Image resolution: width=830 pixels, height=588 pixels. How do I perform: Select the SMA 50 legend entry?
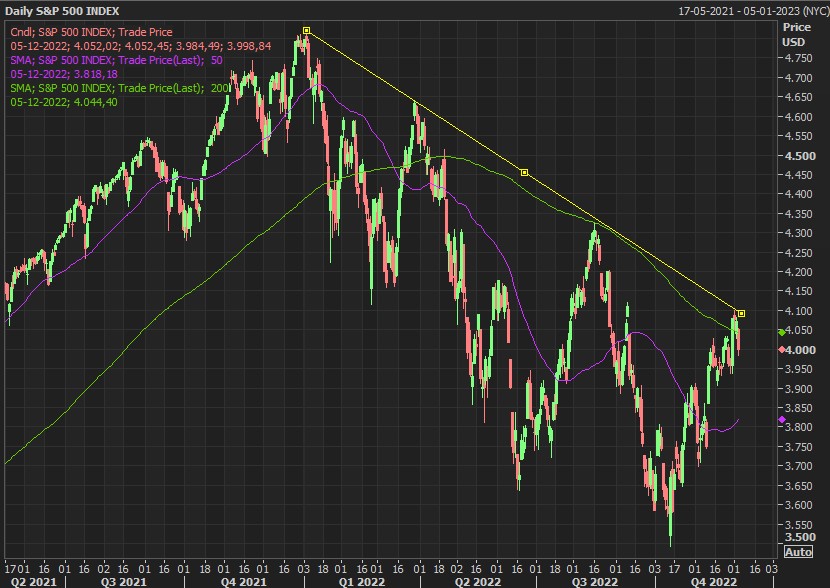coord(116,60)
